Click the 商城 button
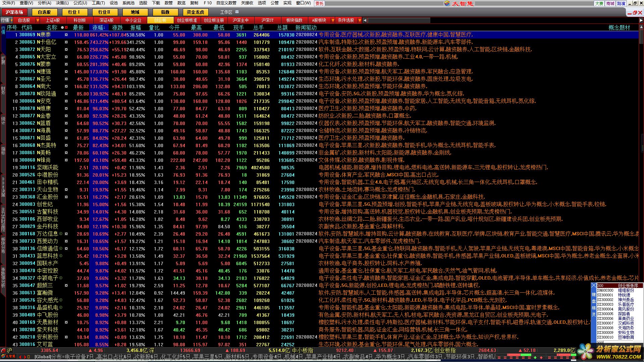 pos(610,3)
